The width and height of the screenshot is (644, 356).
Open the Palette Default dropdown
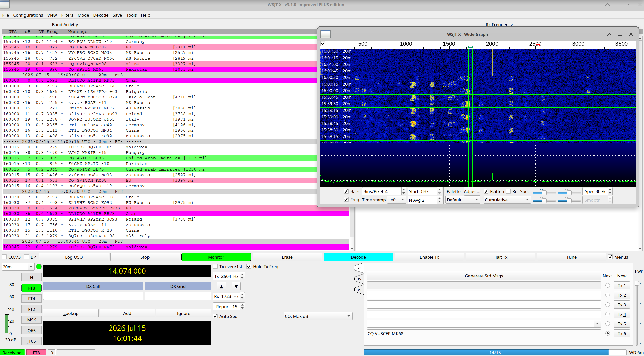463,200
